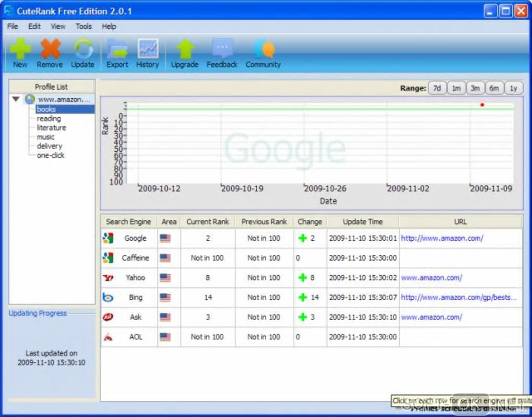The image size is (532, 417).
Task: Select the music keyword
Action: [45, 137]
